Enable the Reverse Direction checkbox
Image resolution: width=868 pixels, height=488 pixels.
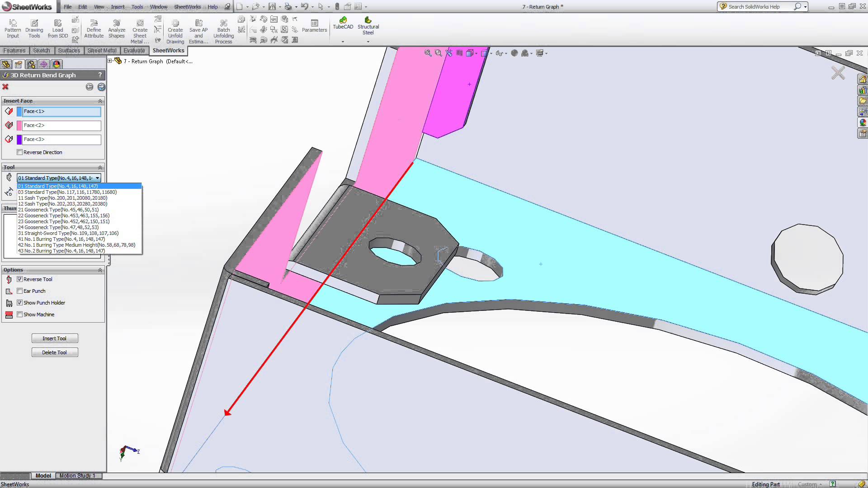coord(20,152)
